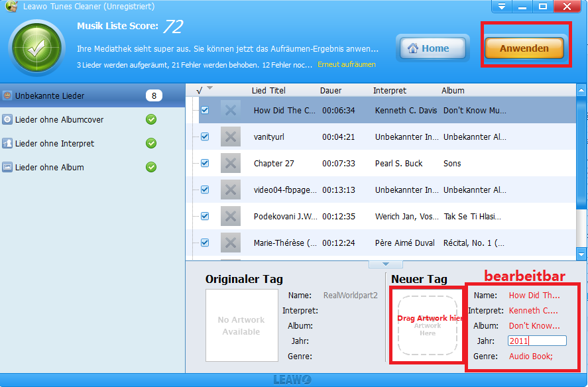
Task: Click missing-artwork X thumbnail for Marie-Thérèse
Action: 231,243
